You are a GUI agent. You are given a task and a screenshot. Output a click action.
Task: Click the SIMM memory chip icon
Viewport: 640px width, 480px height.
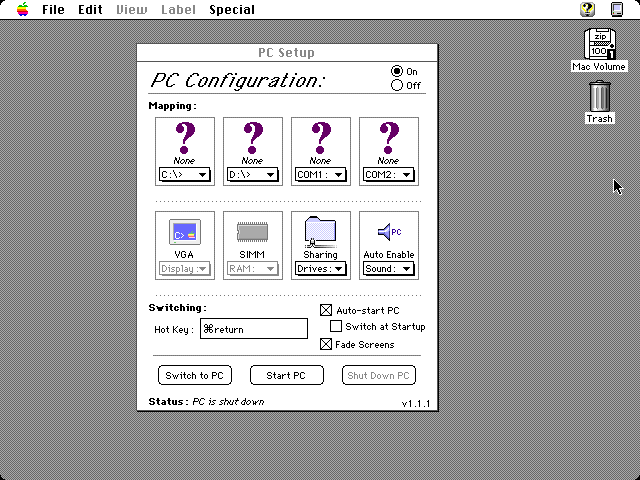pyautogui.click(x=253, y=231)
